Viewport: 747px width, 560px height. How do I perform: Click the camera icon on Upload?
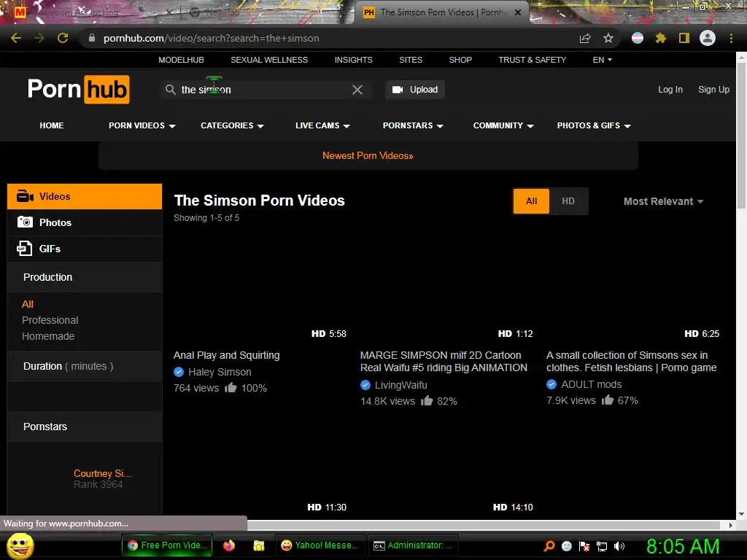[x=398, y=90]
